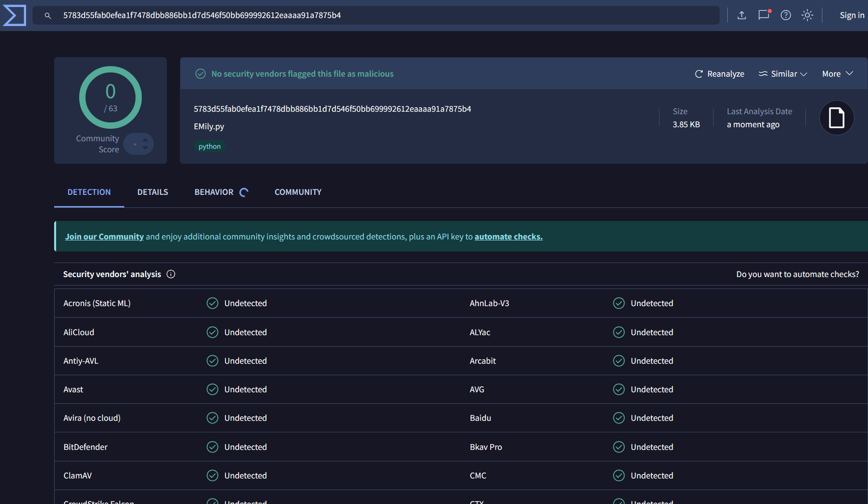Screen dimensions: 868x504
Task: Click the Bkav Pro vendor name
Action: (486, 447)
